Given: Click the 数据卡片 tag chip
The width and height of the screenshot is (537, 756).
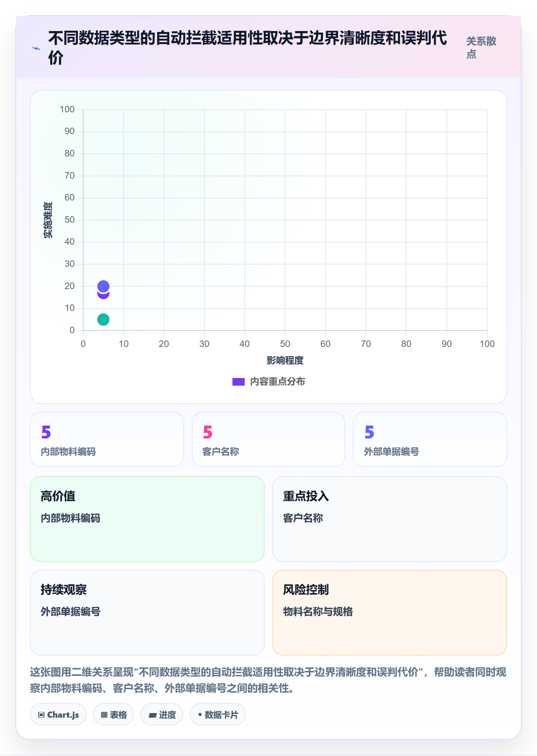Looking at the screenshot, I should coord(218,715).
